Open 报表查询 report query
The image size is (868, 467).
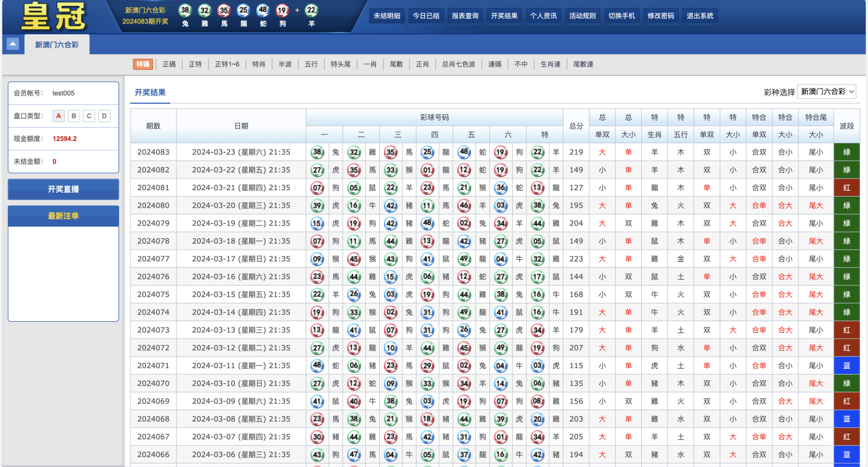(x=465, y=16)
